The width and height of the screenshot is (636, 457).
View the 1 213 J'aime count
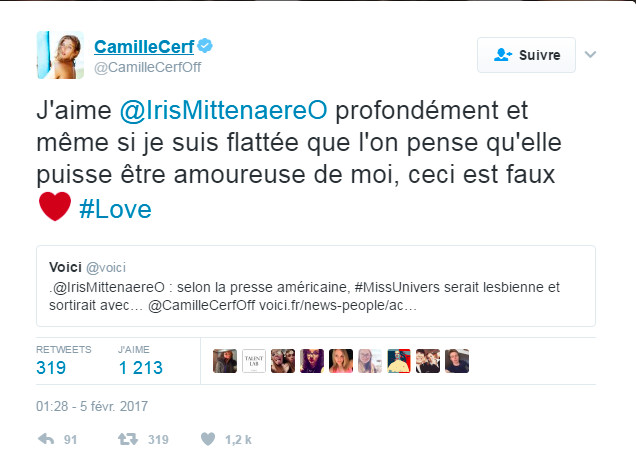(x=141, y=367)
